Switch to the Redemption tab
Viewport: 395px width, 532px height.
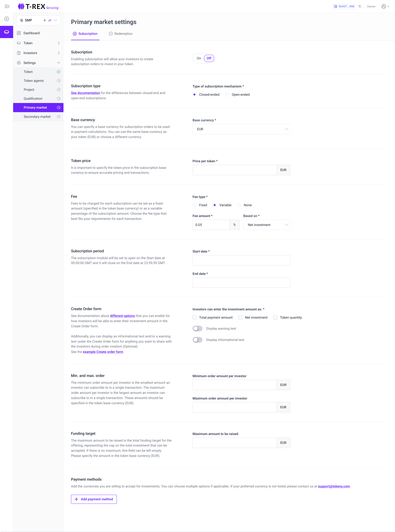pyautogui.click(x=120, y=34)
